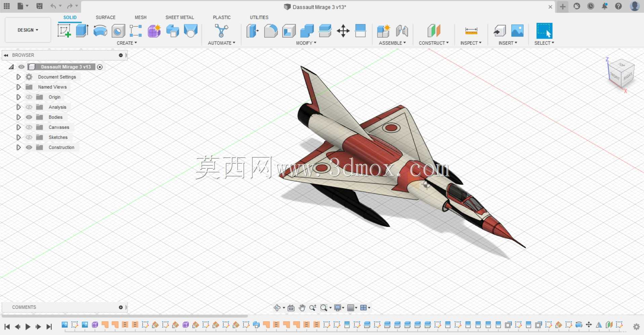The width and height of the screenshot is (644, 335).
Task: Click the Automate fork icon
Action: (x=221, y=31)
